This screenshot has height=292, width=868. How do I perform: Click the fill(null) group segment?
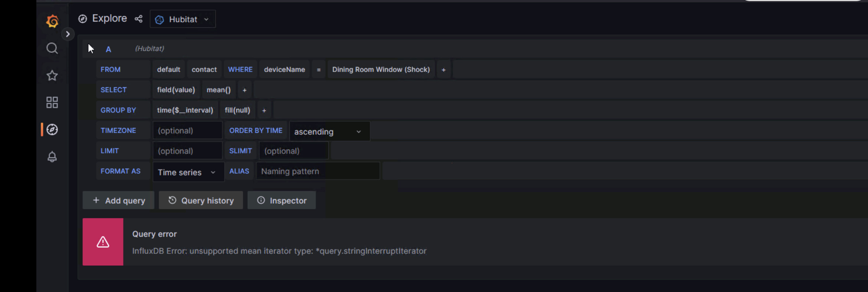[237, 110]
